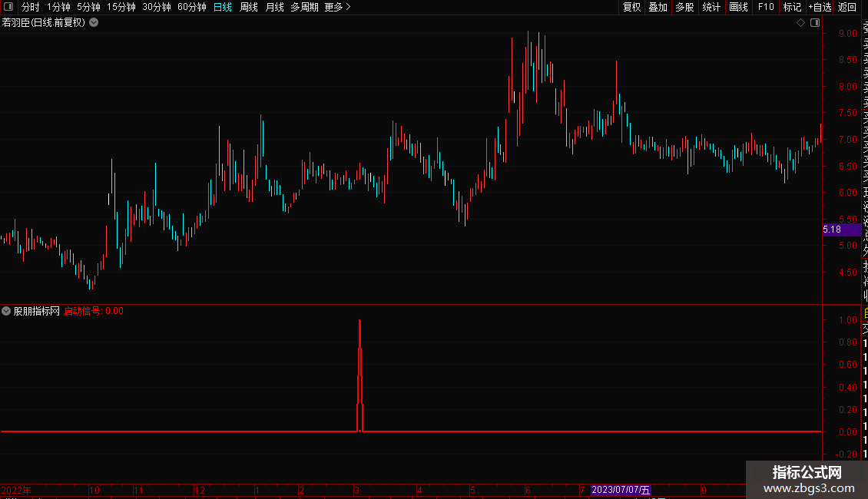Select the 60分钟 period
This screenshot has height=499, width=868.
[192, 7]
